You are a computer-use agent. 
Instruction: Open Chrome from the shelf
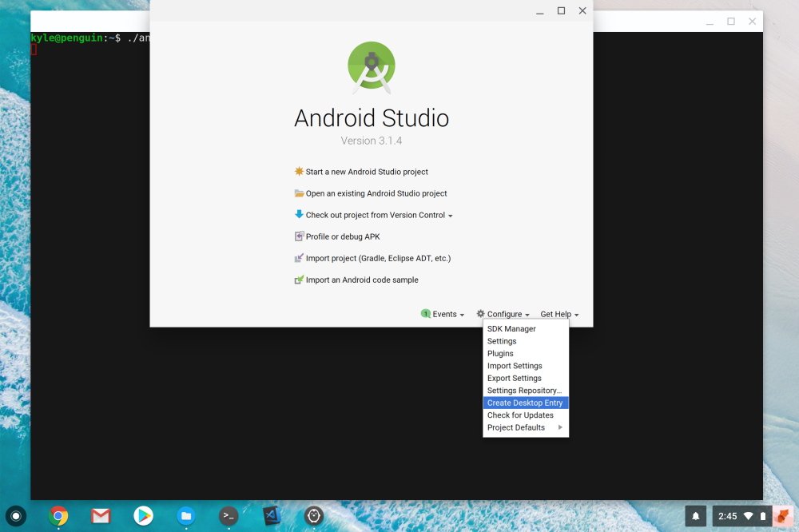pyautogui.click(x=58, y=516)
